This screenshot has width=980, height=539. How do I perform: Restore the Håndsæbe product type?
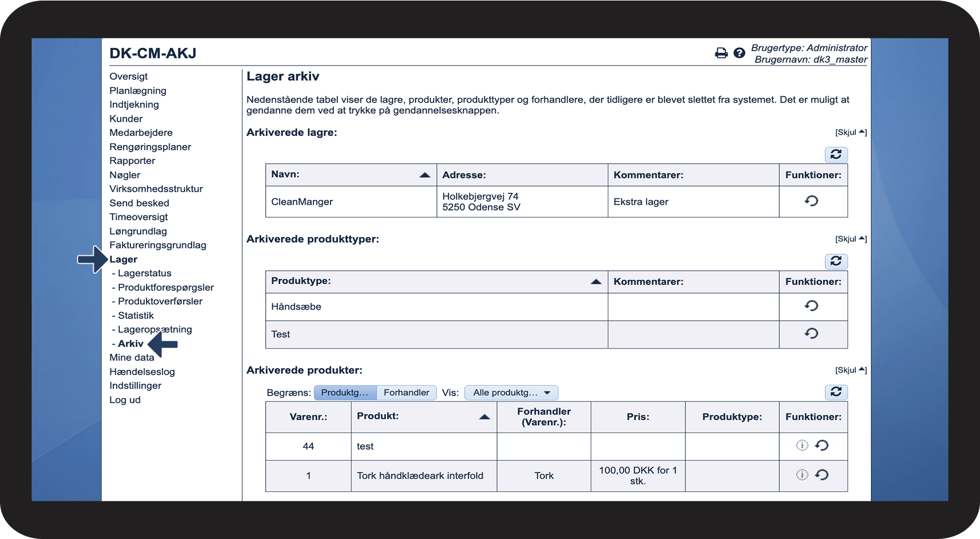tap(811, 306)
